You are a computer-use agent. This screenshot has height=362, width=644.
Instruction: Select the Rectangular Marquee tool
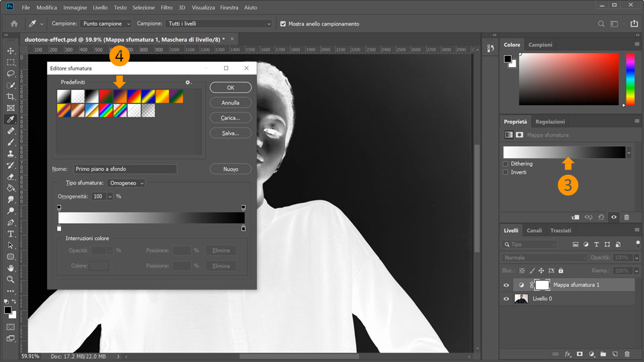coord(11,62)
